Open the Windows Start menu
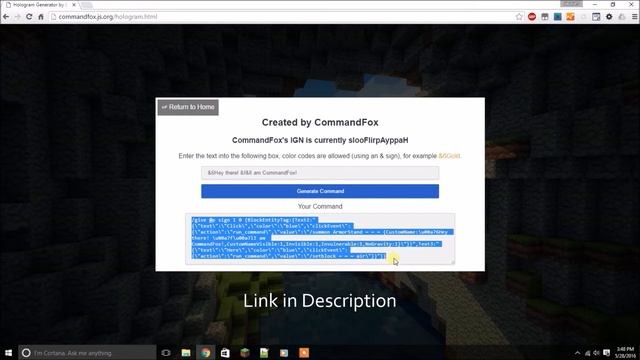Image resolution: width=640 pixels, height=360 pixels. 8,353
